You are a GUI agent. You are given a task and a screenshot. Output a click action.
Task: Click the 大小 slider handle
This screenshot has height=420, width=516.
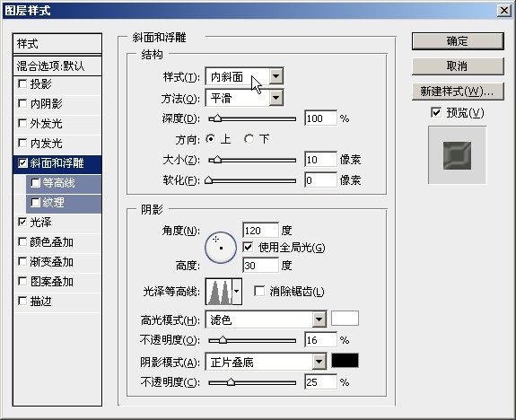217,160
